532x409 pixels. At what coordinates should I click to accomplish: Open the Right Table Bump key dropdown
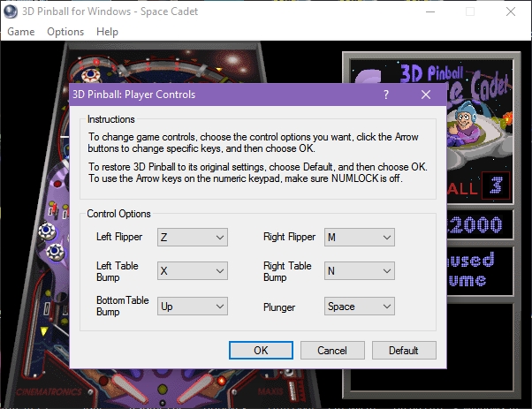point(360,270)
